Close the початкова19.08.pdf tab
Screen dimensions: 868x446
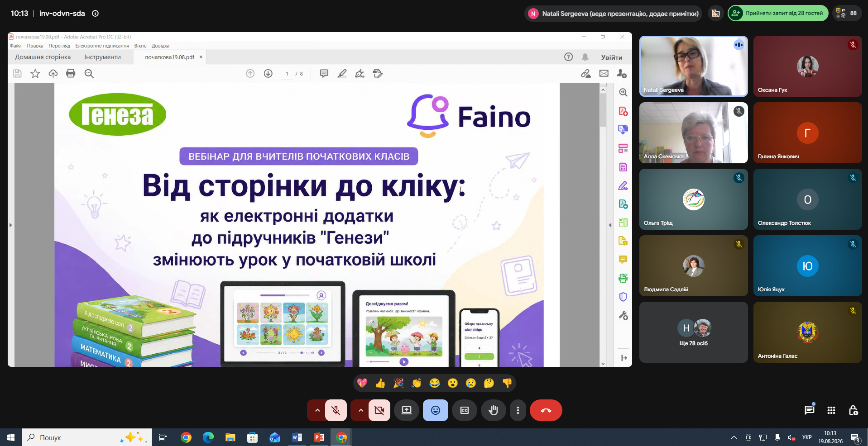click(x=201, y=57)
